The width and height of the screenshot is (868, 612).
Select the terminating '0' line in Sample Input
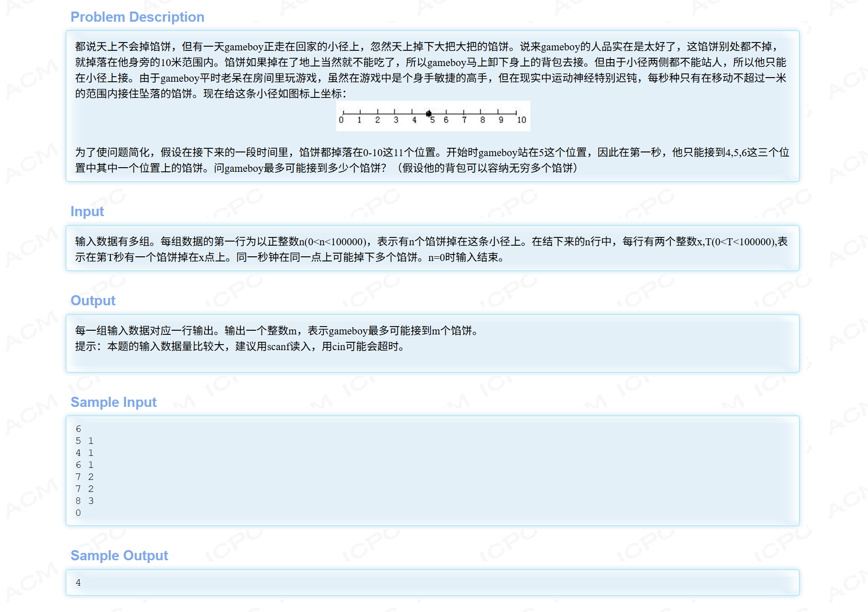(x=78, y=513)
